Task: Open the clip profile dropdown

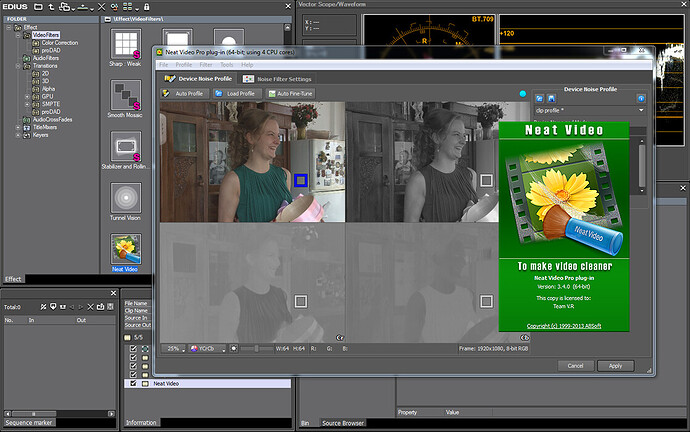Action: pos(590,110)
